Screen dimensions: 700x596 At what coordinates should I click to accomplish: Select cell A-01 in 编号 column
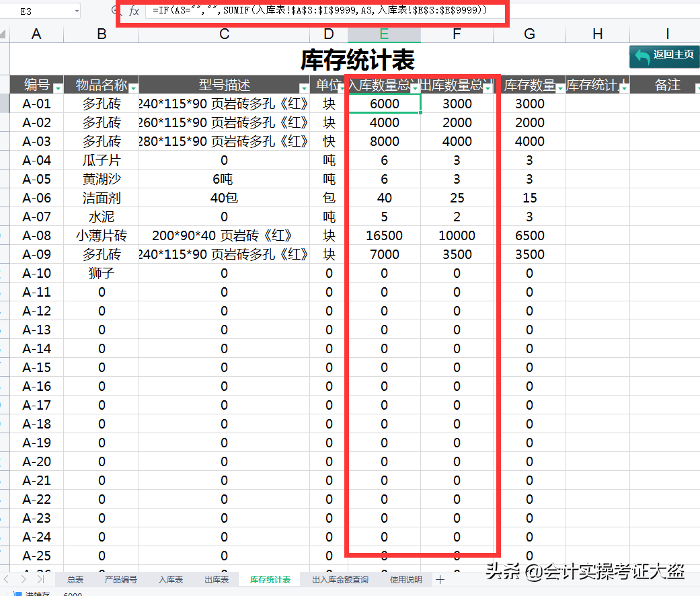(36, 104)
